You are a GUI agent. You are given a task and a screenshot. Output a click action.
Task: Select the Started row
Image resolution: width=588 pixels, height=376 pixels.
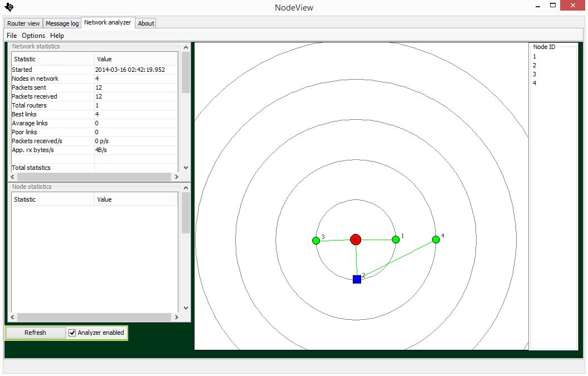point(95,70)
